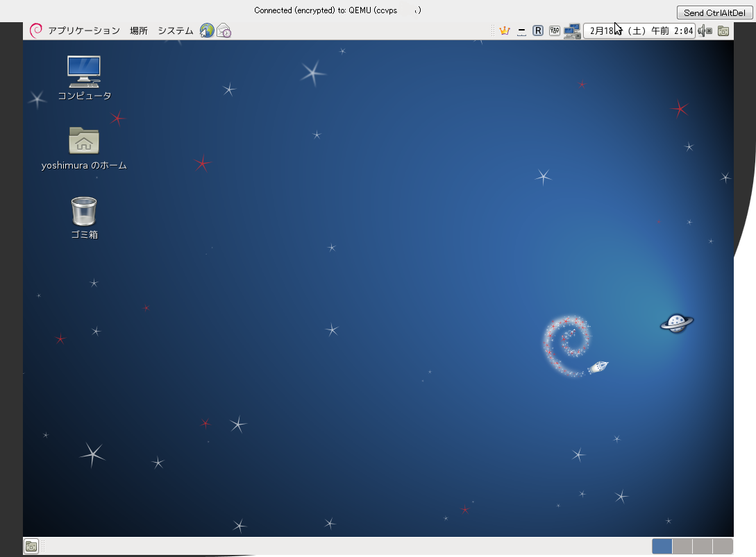The height and width of the screenshot is (557, 756).
Task: Click the network connection monitors icon
Action: pyautogui.click(x=572, y=31)
